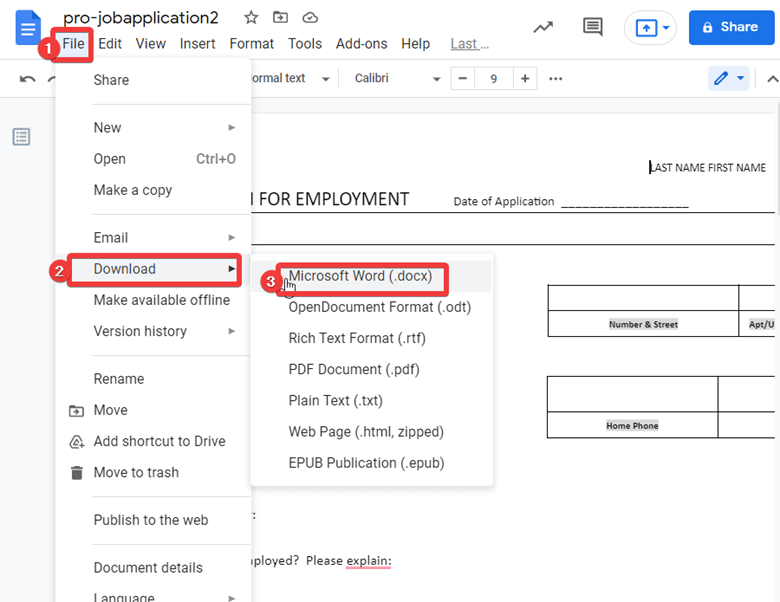780x602 pixels.
Task: Open the Tools menu
Action: (x=305, y=44)
